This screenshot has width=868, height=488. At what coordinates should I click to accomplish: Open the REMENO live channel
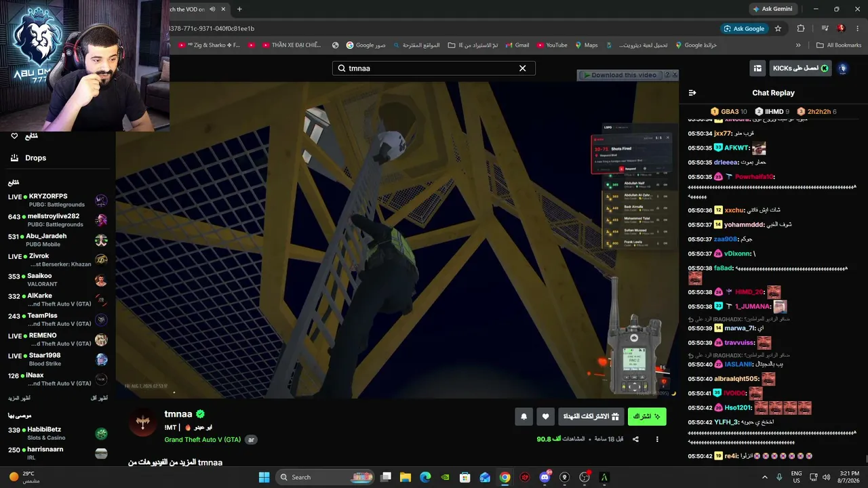coord(58,340)
